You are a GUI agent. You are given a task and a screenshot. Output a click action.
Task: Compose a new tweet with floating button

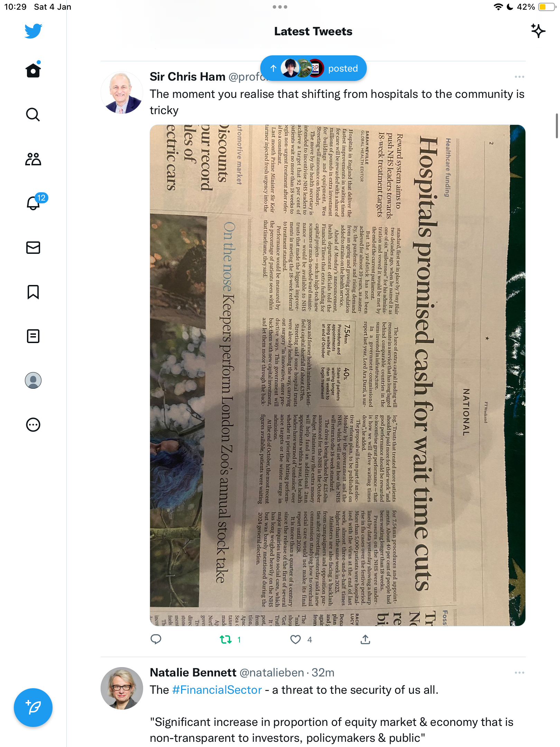coord(33,708)
